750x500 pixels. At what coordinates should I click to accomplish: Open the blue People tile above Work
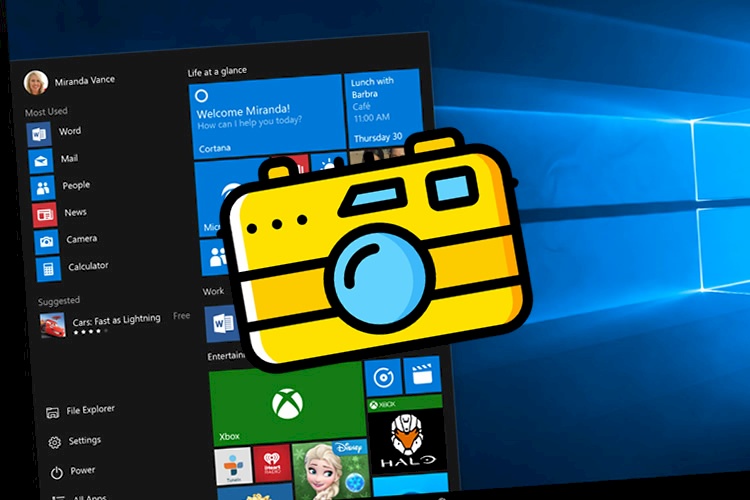coord(215,257)
